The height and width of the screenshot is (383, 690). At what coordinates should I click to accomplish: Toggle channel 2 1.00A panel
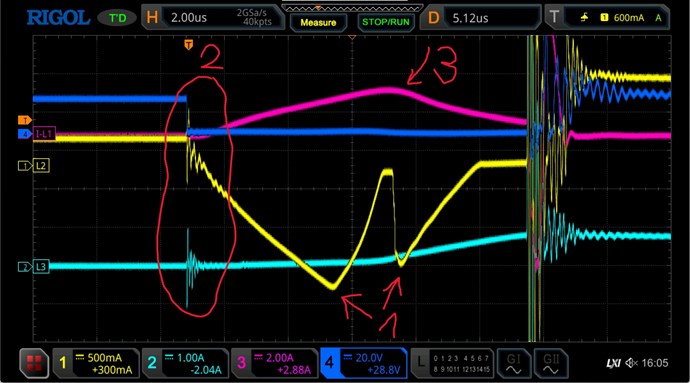pyautogui.click(x=185, y=363)
